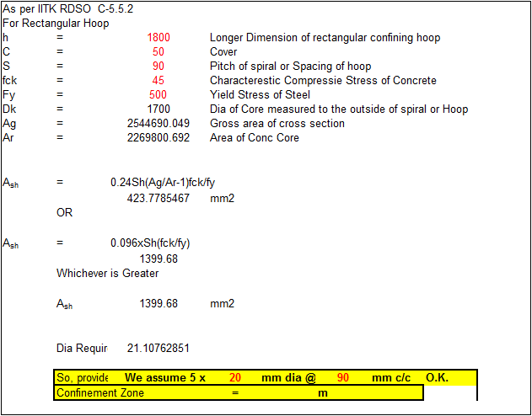
Task: Select 'Characterestic Compressie Stress of Concrete' text
Action: point(323,80)
